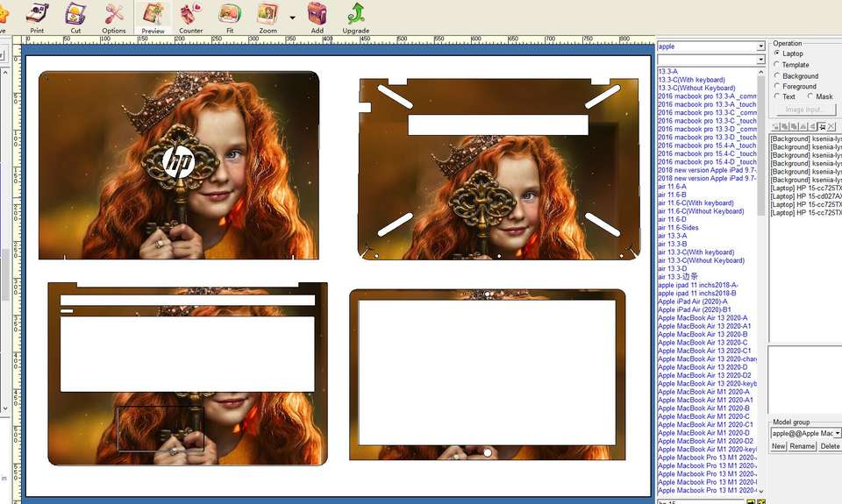Open the dropdown arrow beside Zoom
842x504 pixels.
coord(292,18)
